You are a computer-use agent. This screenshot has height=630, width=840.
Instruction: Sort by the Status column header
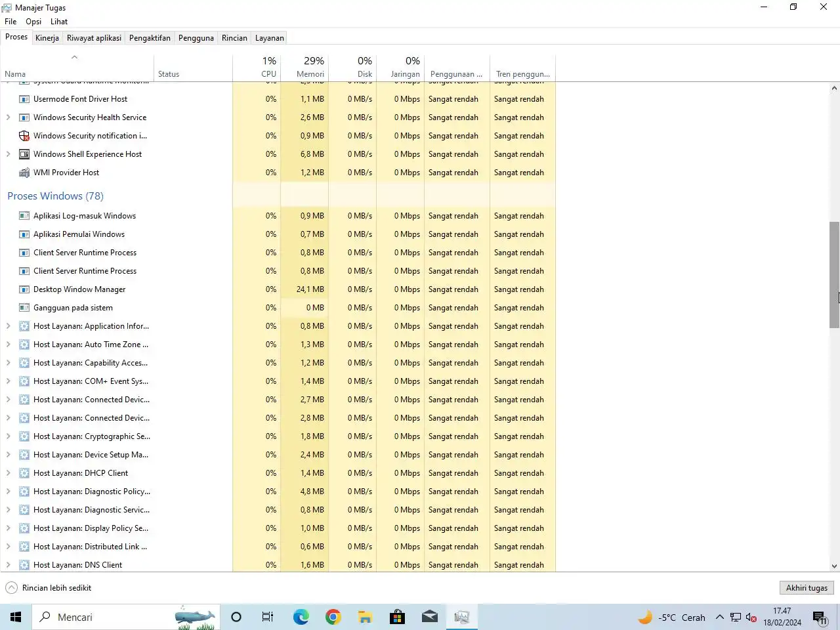click(x=193, y=67)
